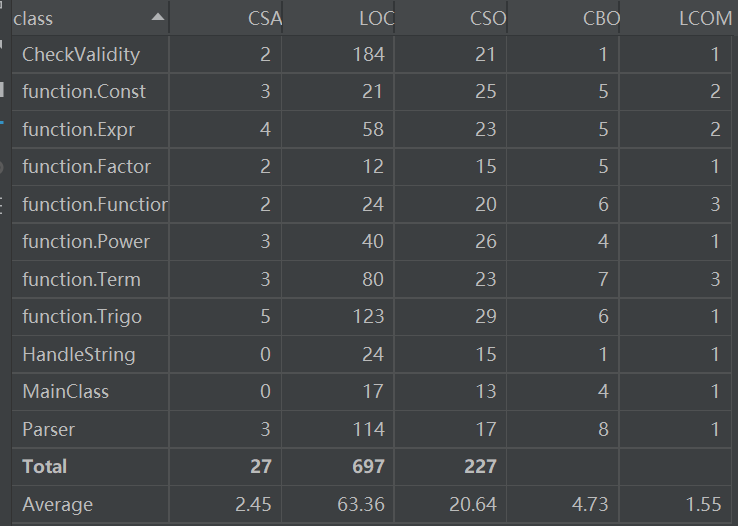Select the MainClass row
This screenshot has width=738, height=526.
click(65, 391)
